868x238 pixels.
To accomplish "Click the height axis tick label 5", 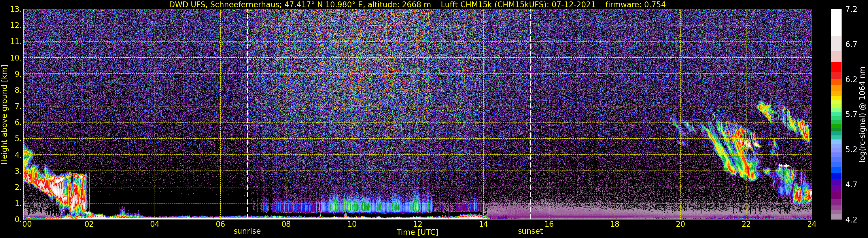I will (x=18, y=139).
